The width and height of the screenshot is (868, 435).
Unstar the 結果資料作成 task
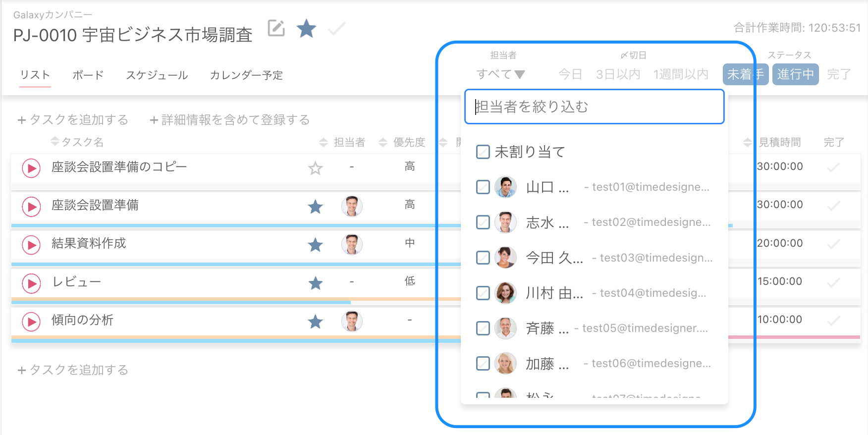coord(315,245)
